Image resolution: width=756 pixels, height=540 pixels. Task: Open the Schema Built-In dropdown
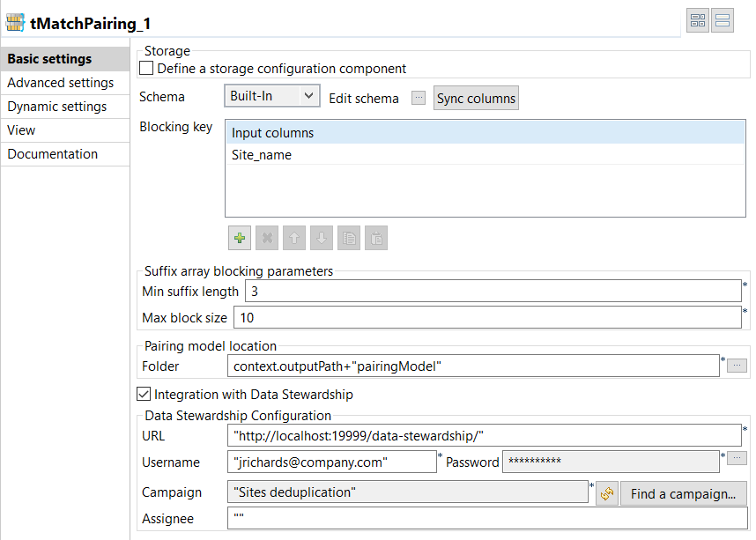click(271, 96)
